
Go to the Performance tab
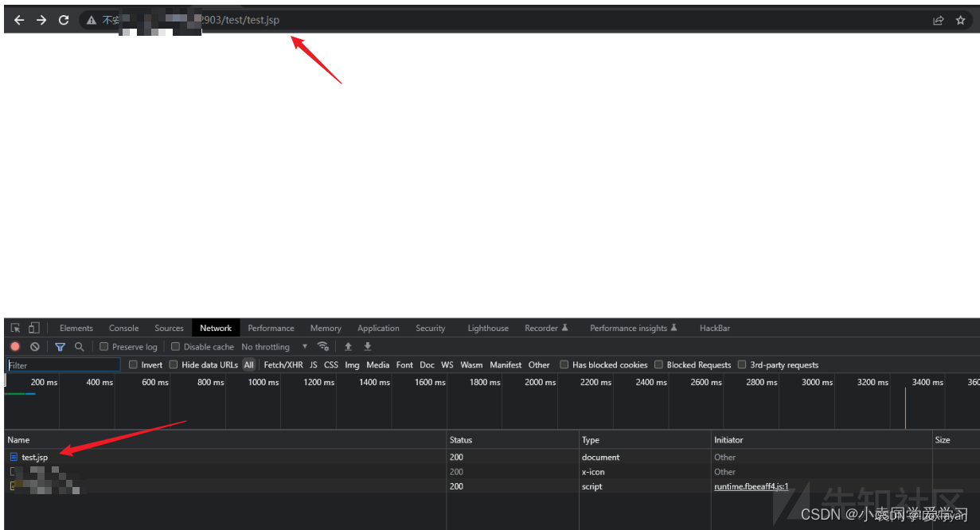[271, 328]
